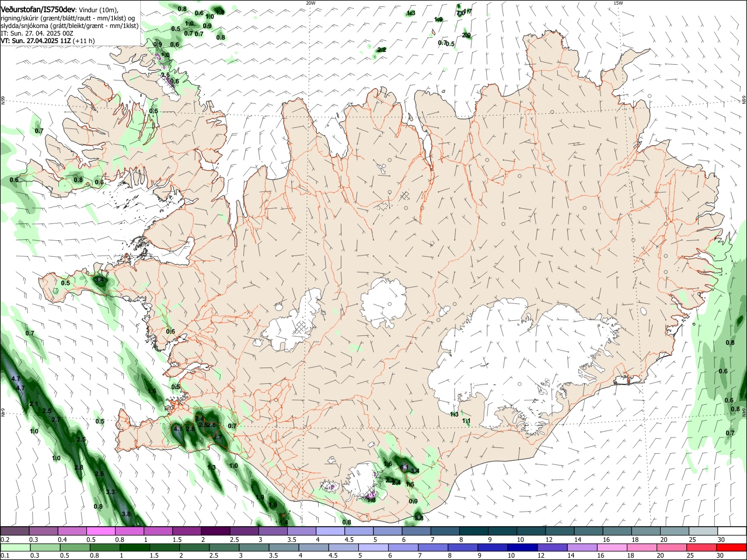Click the 6.1 precipitation value on the map
This screenshot has width=747, height=560.
(405, 467)
